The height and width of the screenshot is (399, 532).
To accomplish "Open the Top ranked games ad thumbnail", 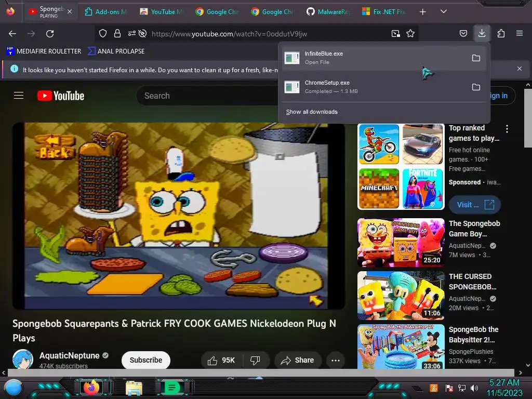I will pos(401,166).
